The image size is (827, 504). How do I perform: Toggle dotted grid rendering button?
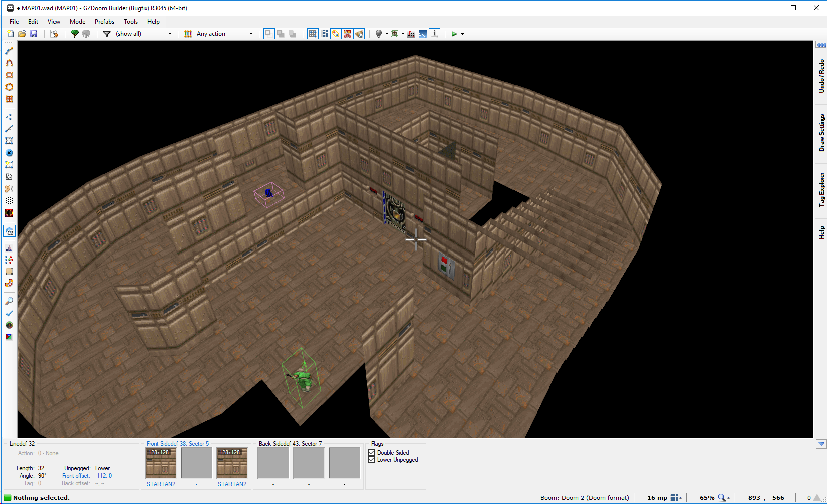pos(324,34)
